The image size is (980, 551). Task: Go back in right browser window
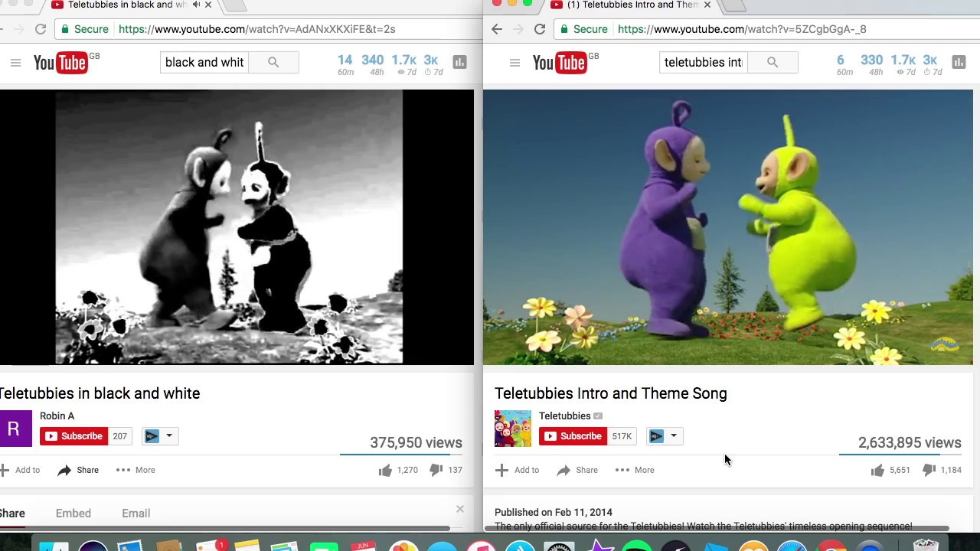(497, 29)
